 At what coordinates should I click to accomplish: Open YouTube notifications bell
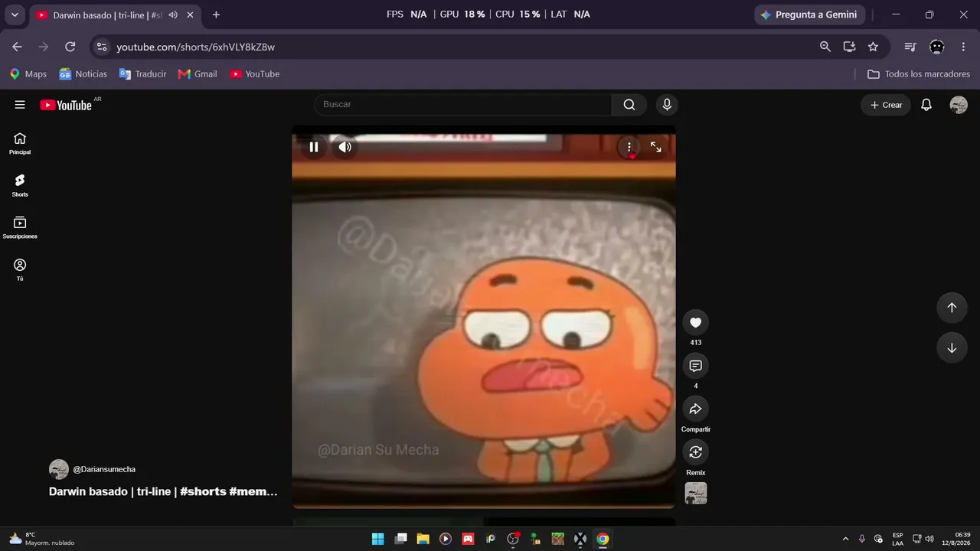pyautogui.click(x=926, y=105)
